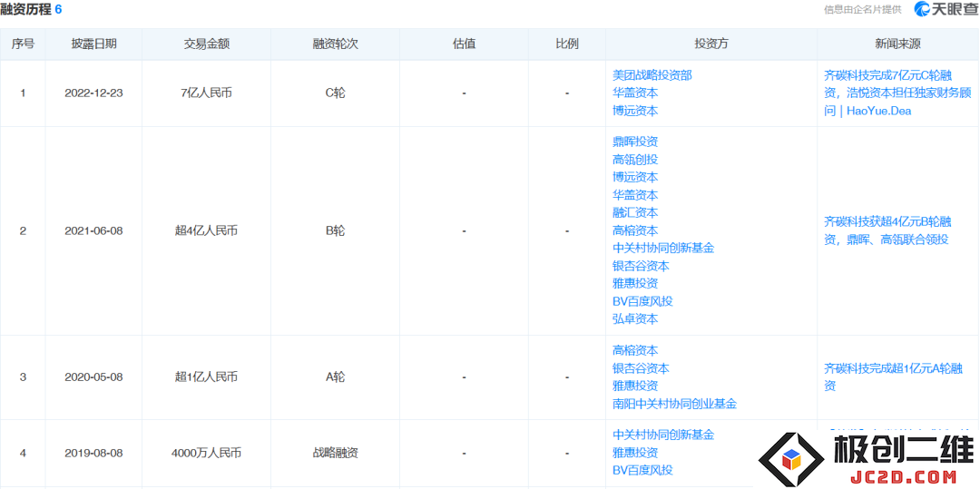Click the 融资历程 section title
Screen dimensions: 980x489
25,9
